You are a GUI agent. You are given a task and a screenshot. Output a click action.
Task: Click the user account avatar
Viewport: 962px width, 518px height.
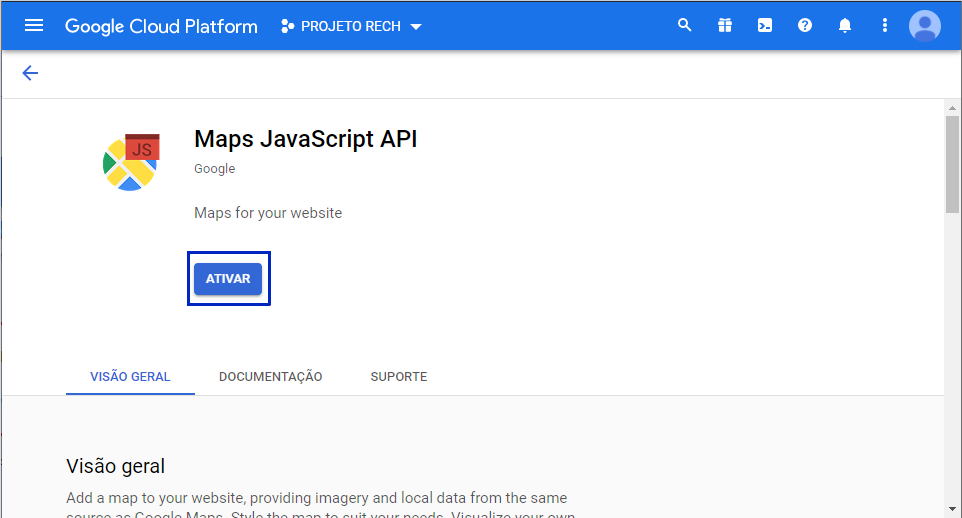pyautogui.click(x=924, y=26)
